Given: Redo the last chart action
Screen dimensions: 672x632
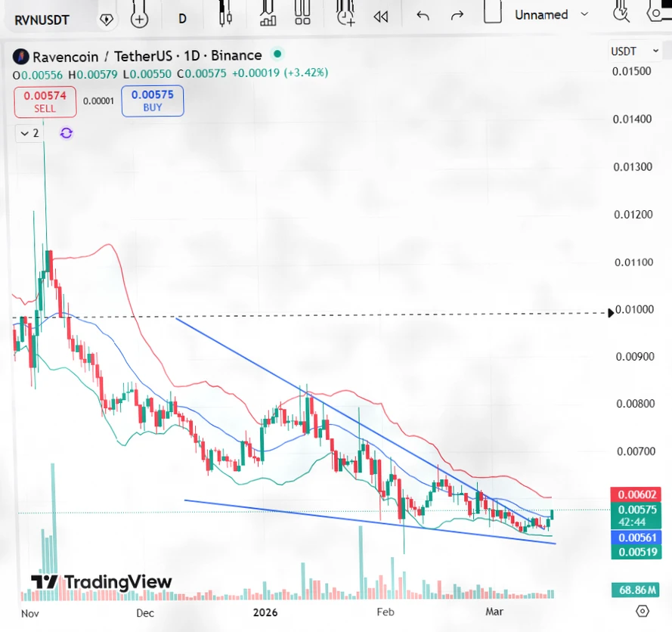Looking at the screenshot, I should point(457,16).
